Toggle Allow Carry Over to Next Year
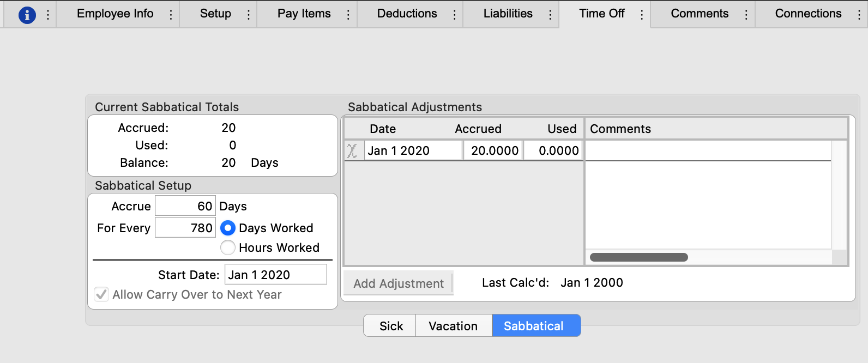868x363 pixels. click(101, 294)
